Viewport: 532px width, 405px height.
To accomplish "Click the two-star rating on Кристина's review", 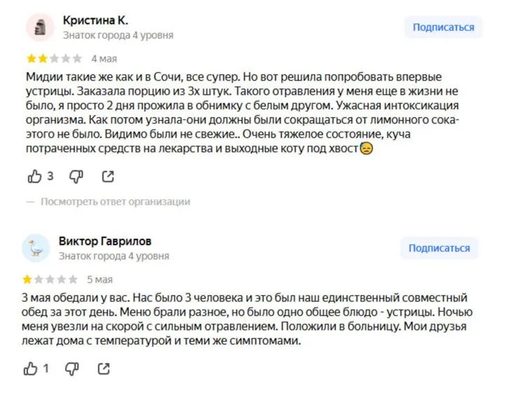I will [x=53, y=58].
